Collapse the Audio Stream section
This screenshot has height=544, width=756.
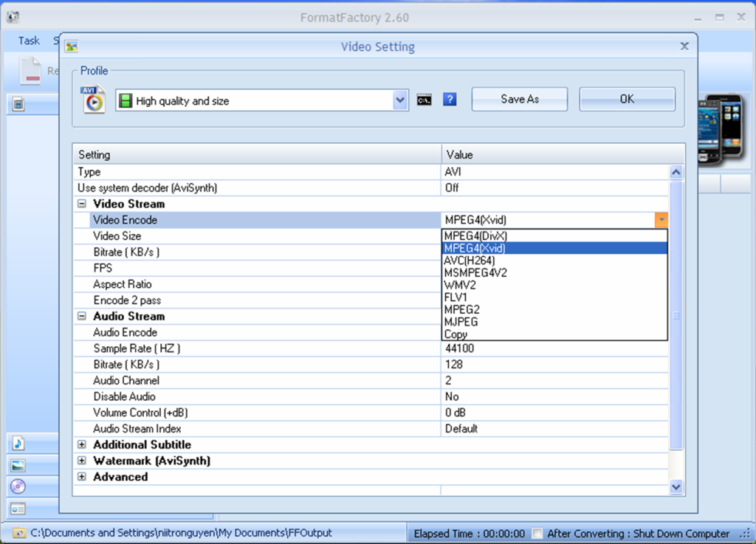pyautogui.click(x=82, y=316)
